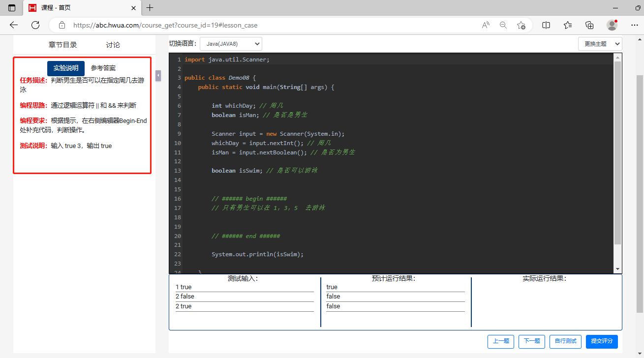
Task: Click the '// ###### begin ######' comment
Action: point(249,199)
